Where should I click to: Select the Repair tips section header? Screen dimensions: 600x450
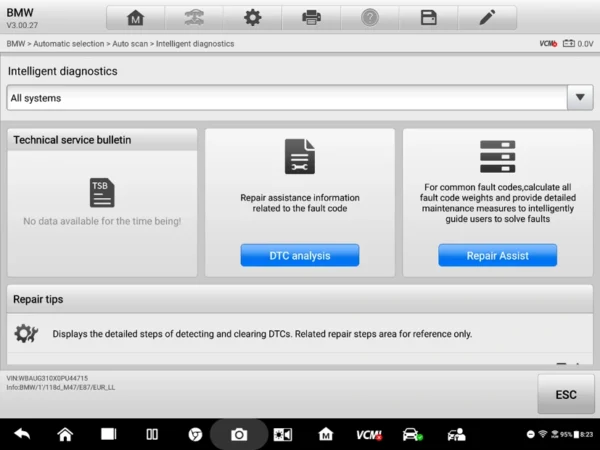pyautogui.click(x=300, y=299)
